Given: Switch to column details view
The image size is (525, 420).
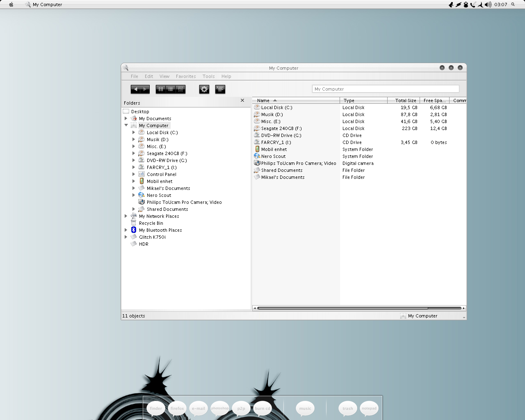Looking at the screenshot, I should 180,89.
